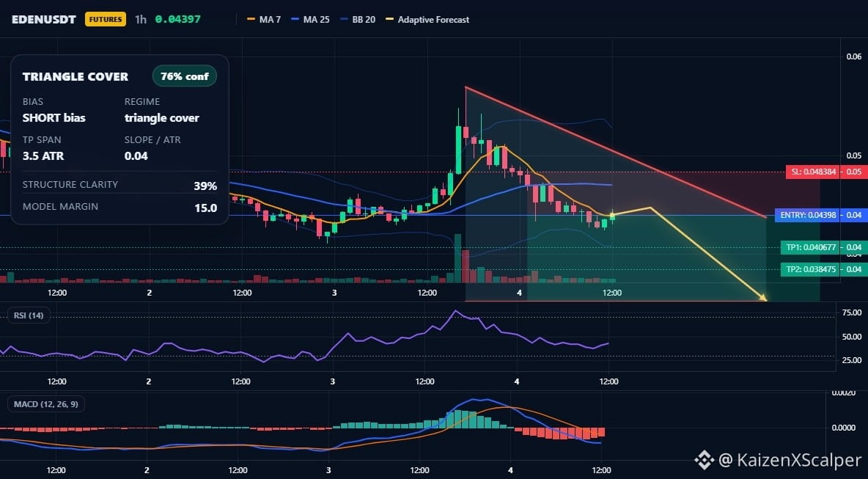This screenshot has height=479, width=868.
Task: Click the 25.00 RSI axis label
Action: coord(851,360)
